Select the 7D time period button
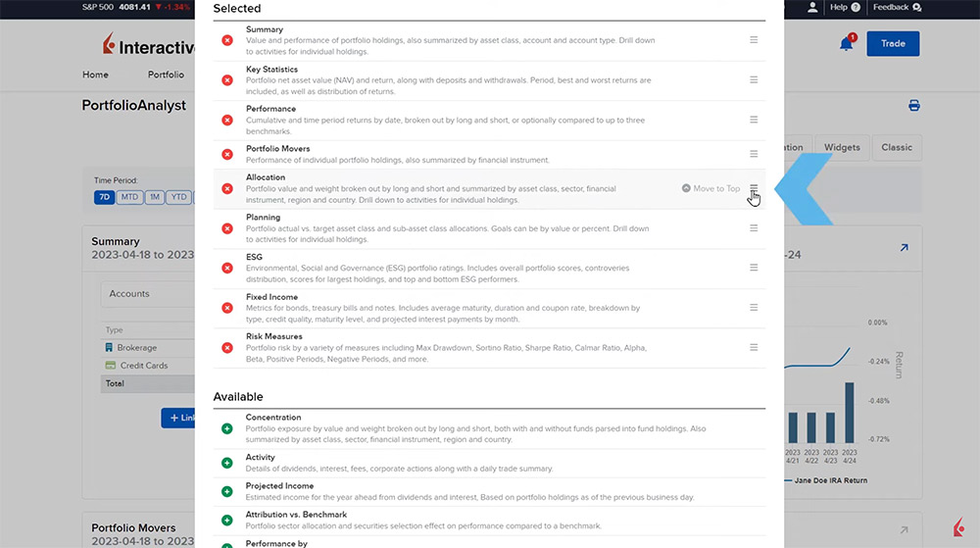Screen dimensions: 980x548 104,197
